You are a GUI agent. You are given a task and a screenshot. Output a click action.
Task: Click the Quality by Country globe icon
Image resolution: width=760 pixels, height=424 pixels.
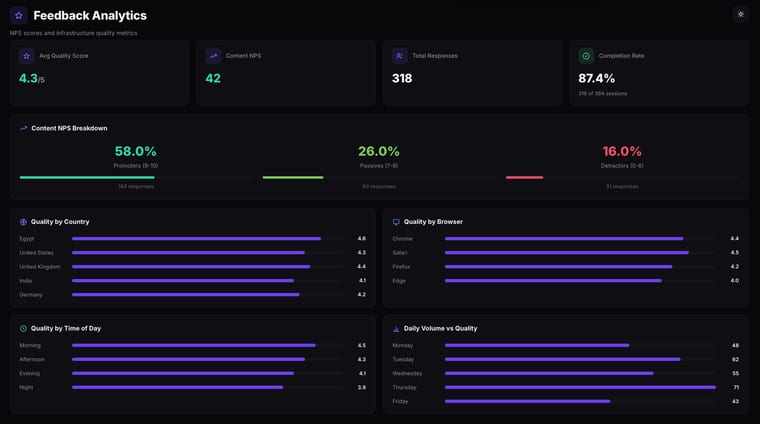point(23,222)
